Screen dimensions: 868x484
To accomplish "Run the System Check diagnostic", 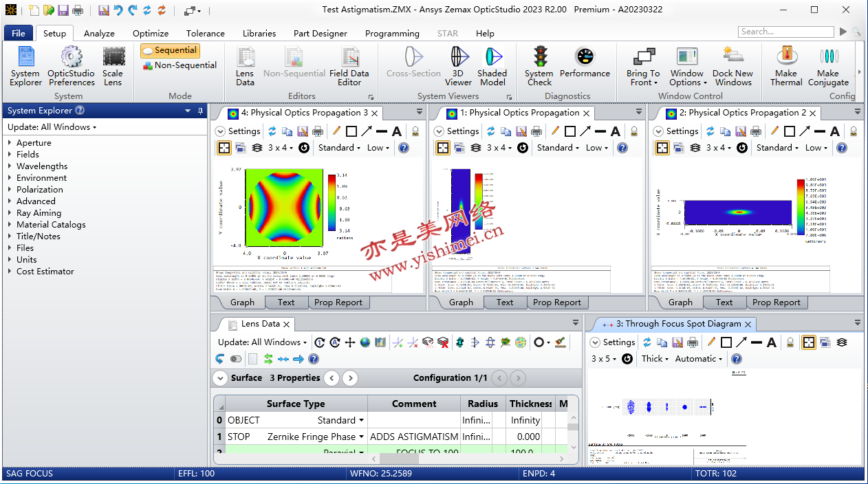I will (539, 67).
